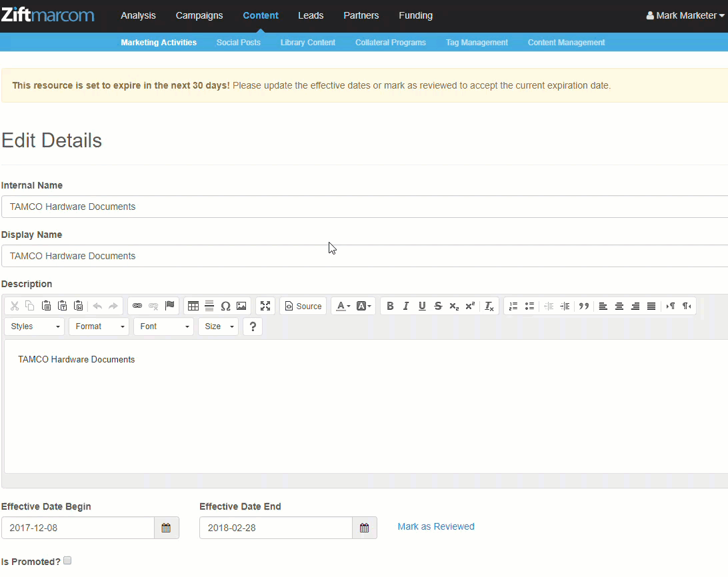Open the Campaigns menu

coord(199,15)
